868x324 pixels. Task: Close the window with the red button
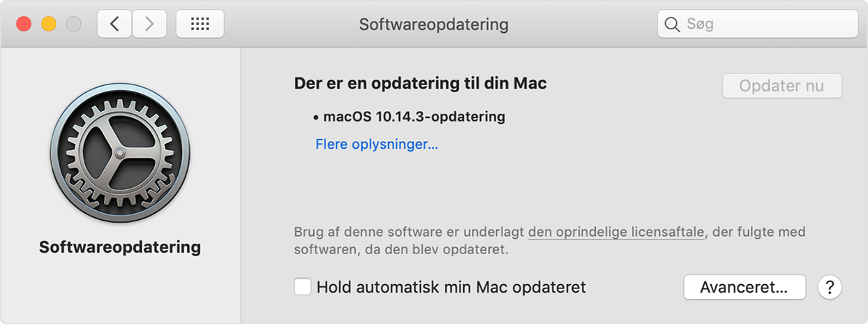(x=24, y=24)
